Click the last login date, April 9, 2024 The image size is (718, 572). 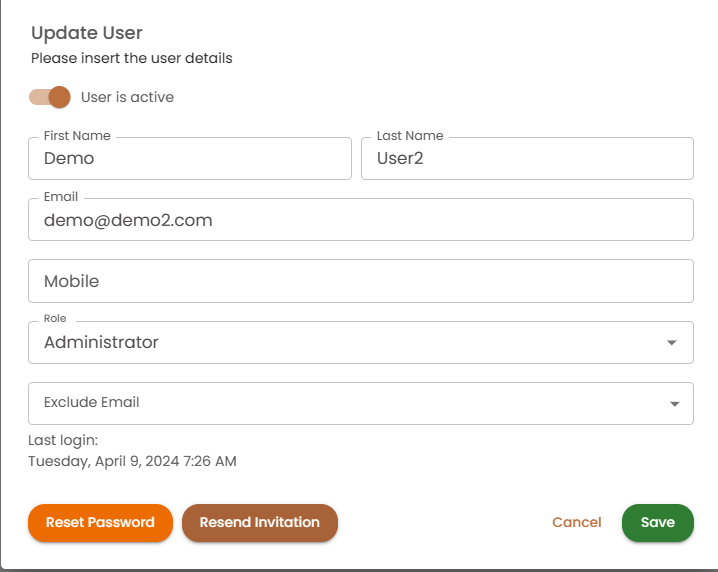pyautogui.click(x=132, y=461)
